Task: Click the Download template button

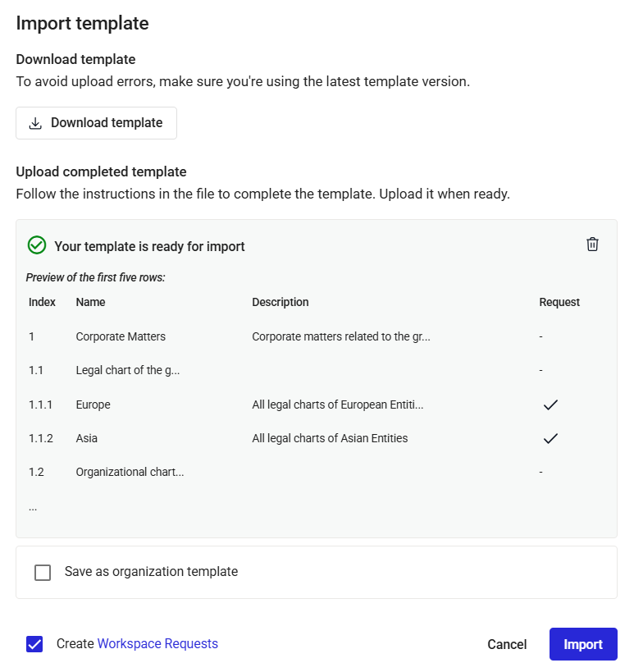Action: click(97, 123)
